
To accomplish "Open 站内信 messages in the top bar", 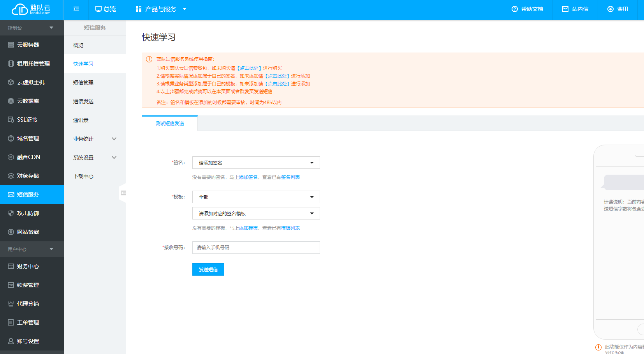I will click(575, 9).
